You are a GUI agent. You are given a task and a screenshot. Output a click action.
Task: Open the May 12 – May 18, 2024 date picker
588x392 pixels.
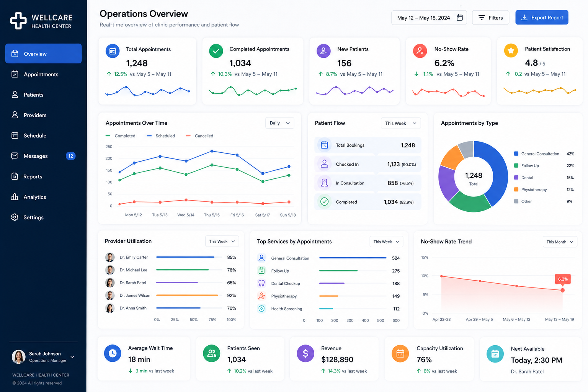tap(429, 18)
